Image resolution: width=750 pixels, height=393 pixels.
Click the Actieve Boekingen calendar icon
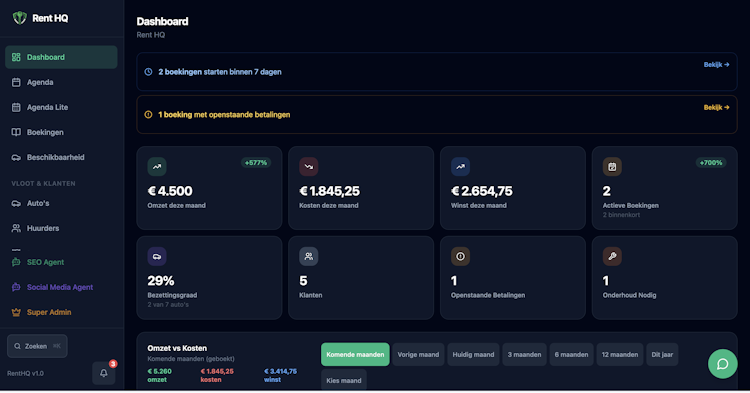coord(612,166)
